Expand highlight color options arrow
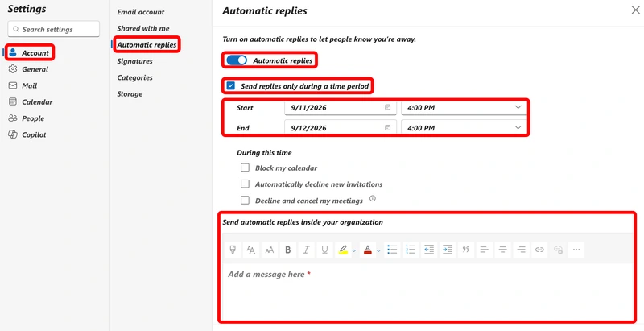644x331 pixels. coord(354,250)
